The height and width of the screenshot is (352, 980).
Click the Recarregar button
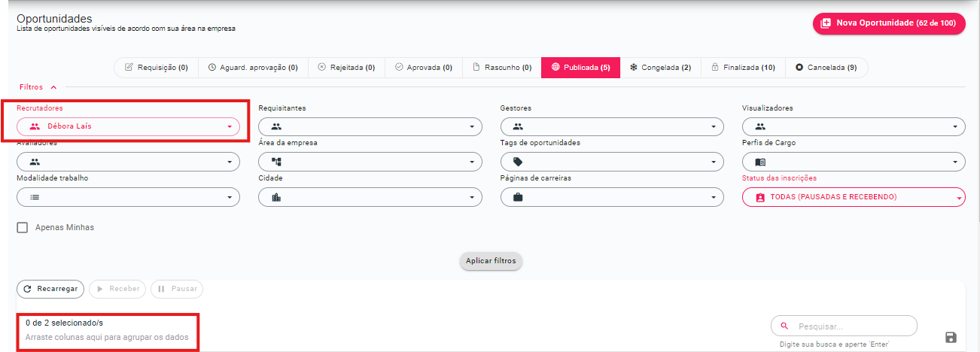point(50,289)
